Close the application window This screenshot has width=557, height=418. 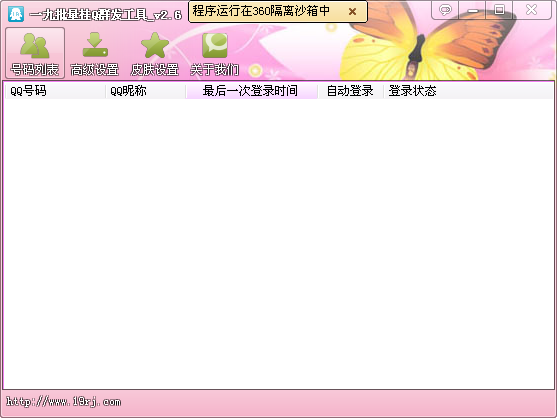[532, 10]
